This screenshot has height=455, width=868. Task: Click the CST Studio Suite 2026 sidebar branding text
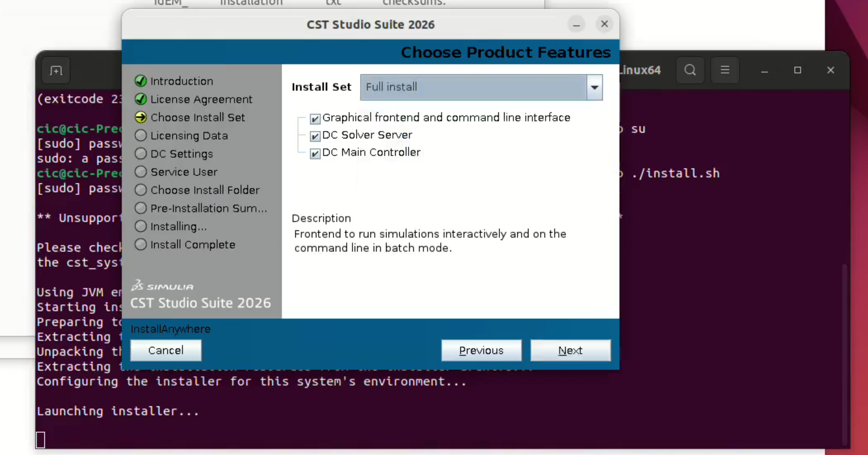pyautogui.click(x=201, y=303)
